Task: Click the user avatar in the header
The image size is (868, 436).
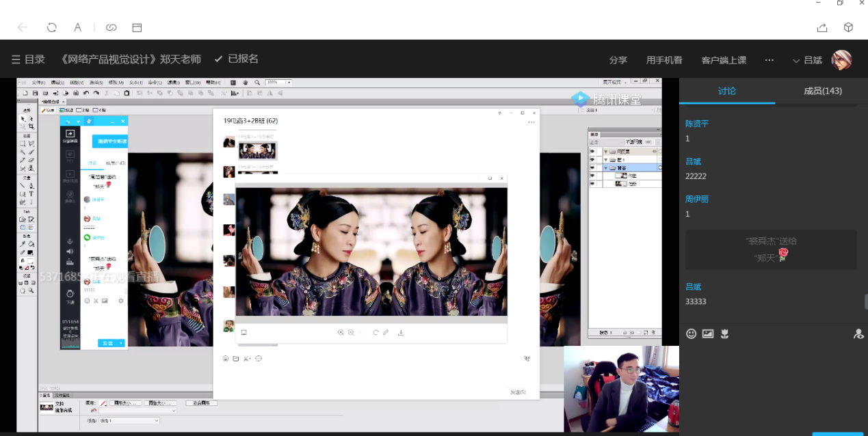Action: pos(841,60)
